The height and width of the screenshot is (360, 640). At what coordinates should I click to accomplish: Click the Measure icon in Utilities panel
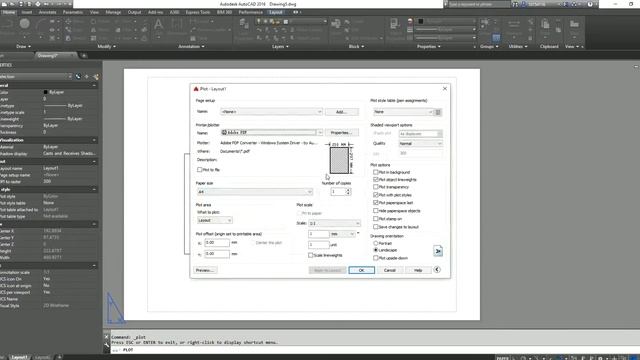pyautogui.click(x=514, y=24)
